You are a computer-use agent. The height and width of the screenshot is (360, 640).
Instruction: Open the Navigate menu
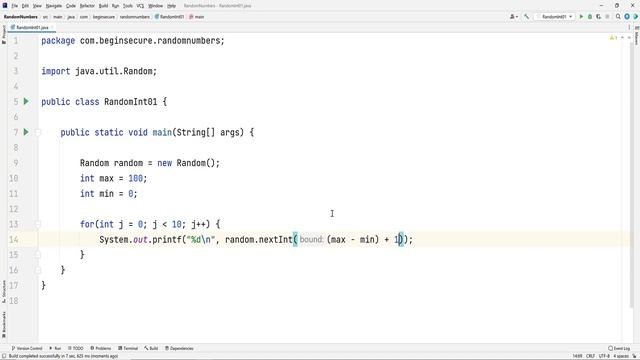[54, 6]
